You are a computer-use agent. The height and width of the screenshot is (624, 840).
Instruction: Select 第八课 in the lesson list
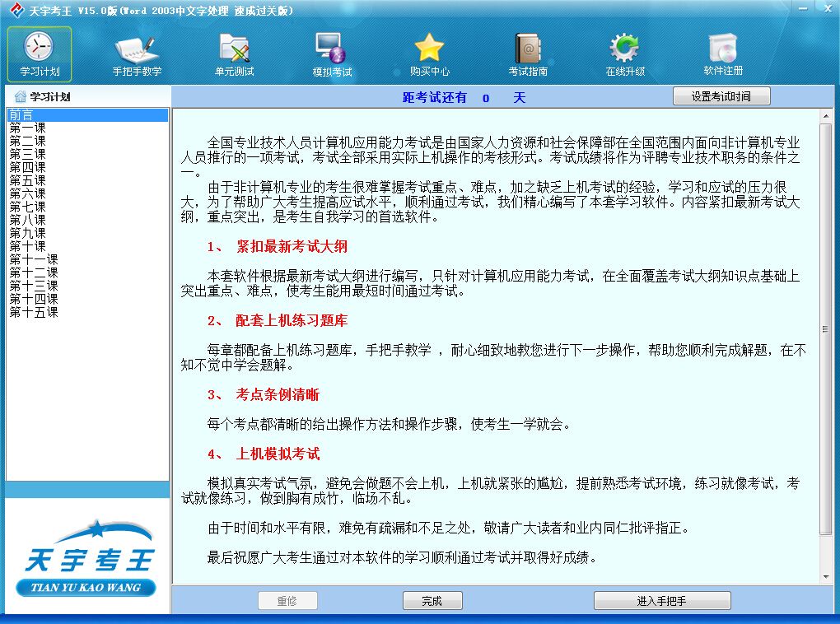(87, 220)
